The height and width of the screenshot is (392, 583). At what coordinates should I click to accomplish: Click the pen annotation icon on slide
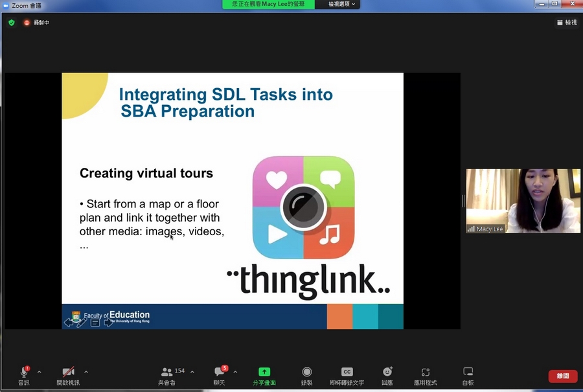tap(82, 323)
